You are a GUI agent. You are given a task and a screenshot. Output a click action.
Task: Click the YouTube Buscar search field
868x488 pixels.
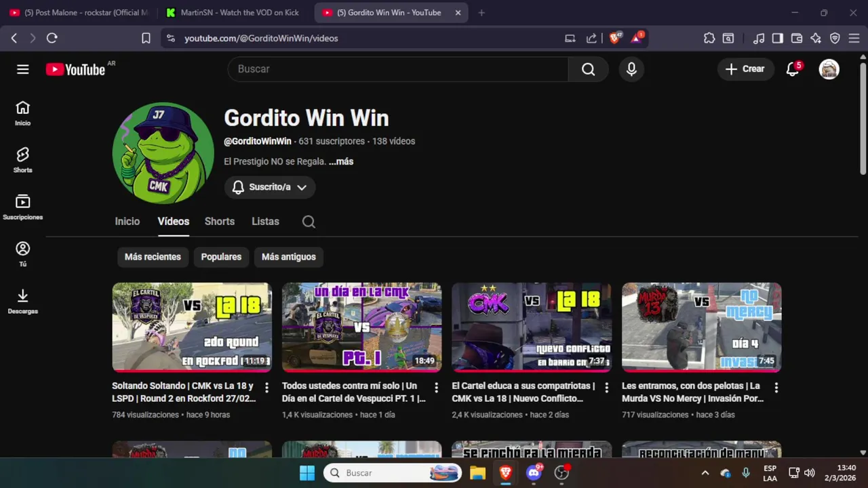398,69
